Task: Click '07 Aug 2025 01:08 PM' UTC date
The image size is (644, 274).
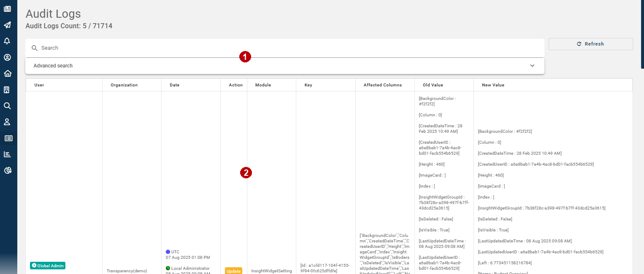Action: [x=188, y=257]
